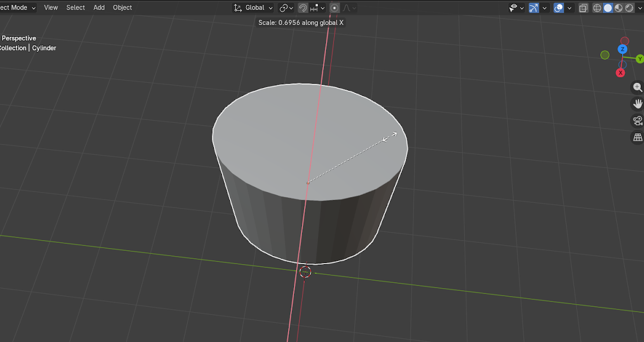Click the green Y axis gizmo ball
The image size is (644, 342).
(640, 59)
